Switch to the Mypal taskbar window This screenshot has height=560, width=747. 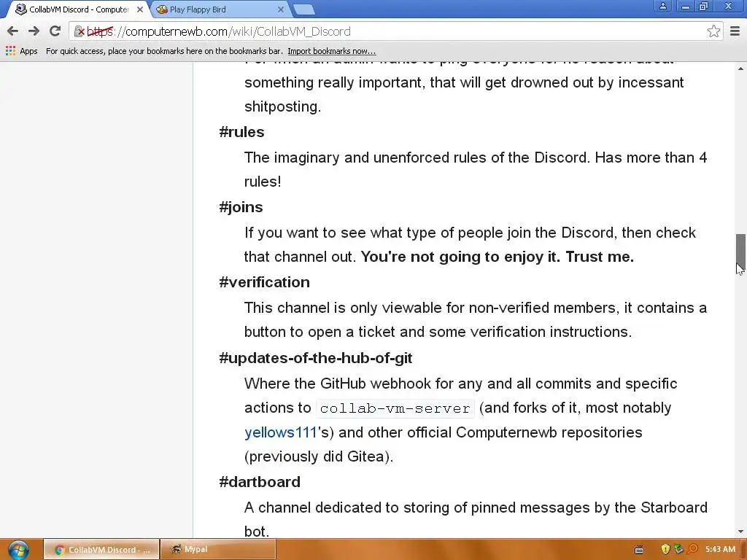pyautogui.click(x=217, y=550)
